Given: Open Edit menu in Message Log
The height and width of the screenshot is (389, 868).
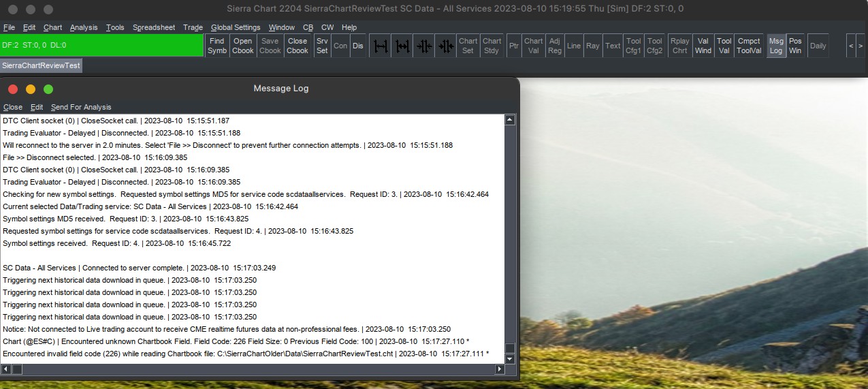Looking at the screenshot, I should pyautogui.click(x=37, y=107).
